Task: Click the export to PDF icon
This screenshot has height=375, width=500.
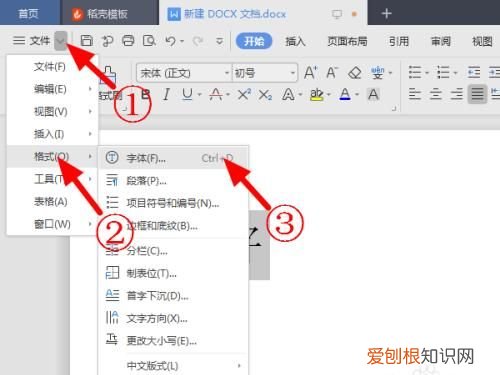Action: [107, 41]
